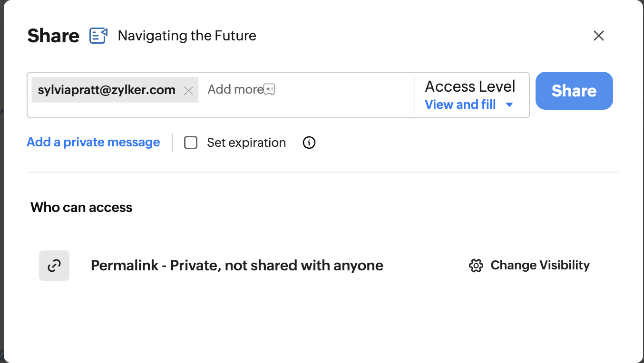Focus the Add more recipients field
Viewport: 644px width, 363px height.
[x=333, y=90]
